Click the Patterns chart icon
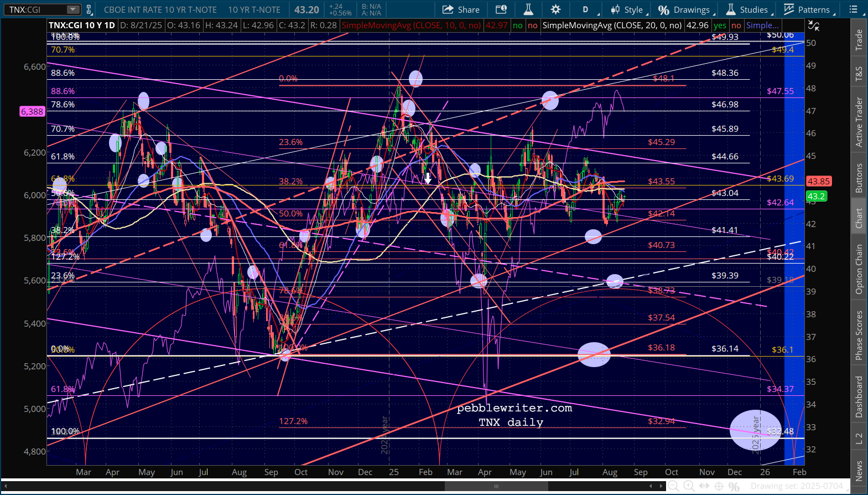The height and width of the screenshot is (495, 868). point(789,9)
